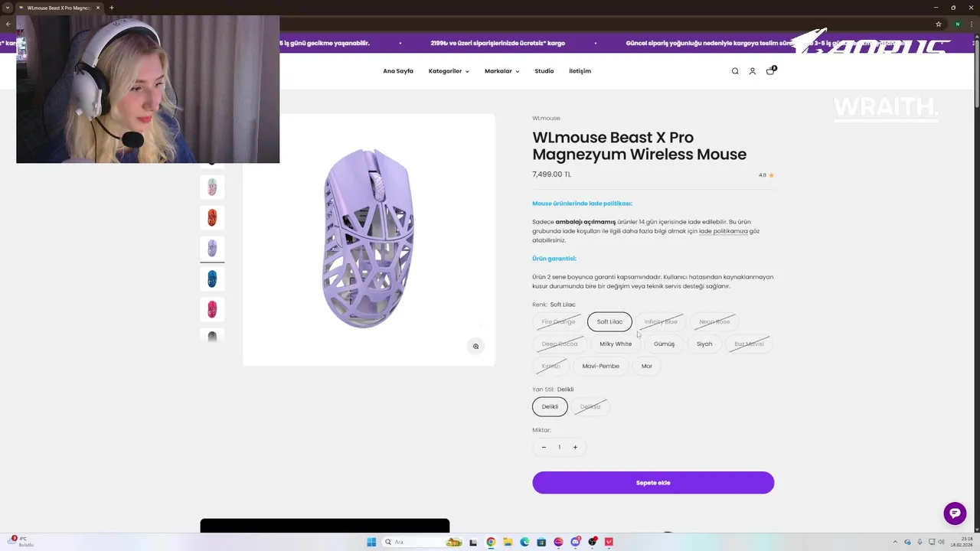The width and height of the screenshot is (980, 551).
Task: Choose the Delikli side style
Action: [550, 407]
